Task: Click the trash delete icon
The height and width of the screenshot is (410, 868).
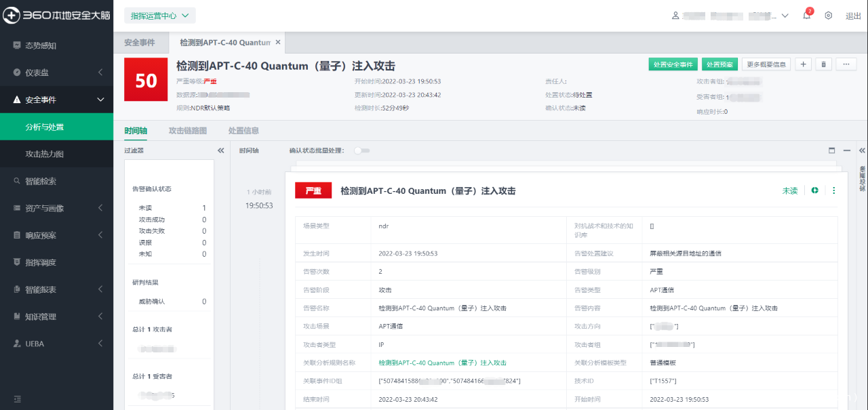Action: (x=823, y=64)
